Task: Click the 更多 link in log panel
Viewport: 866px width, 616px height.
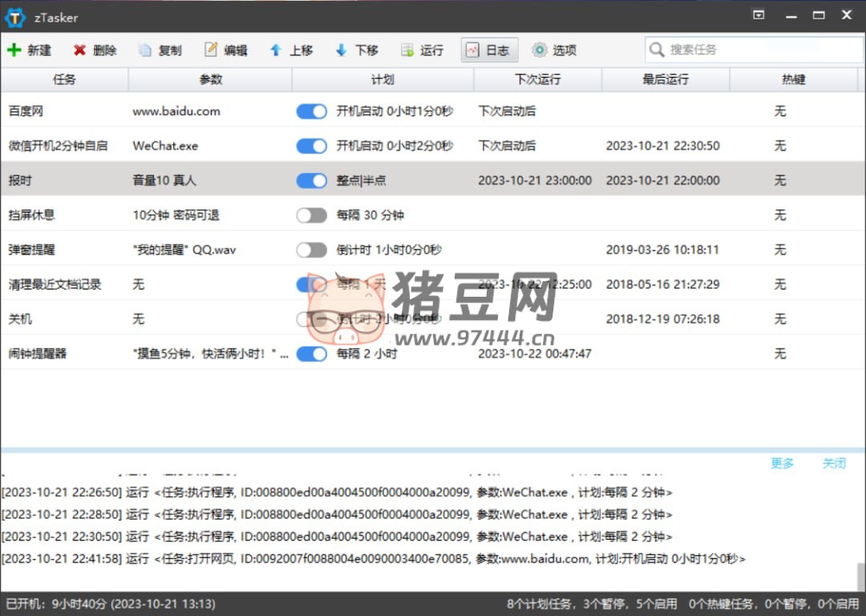Action: 782,463
